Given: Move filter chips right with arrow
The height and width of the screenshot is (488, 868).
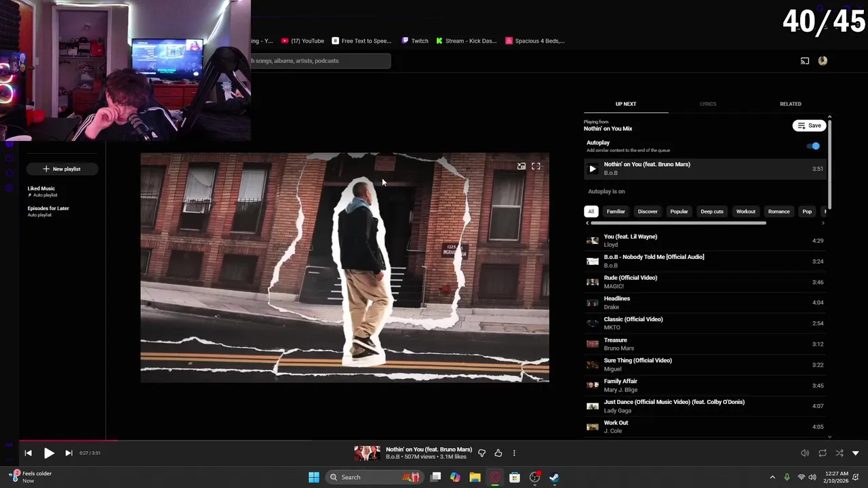Looking at the screenshot, I should tap(823, 223).
